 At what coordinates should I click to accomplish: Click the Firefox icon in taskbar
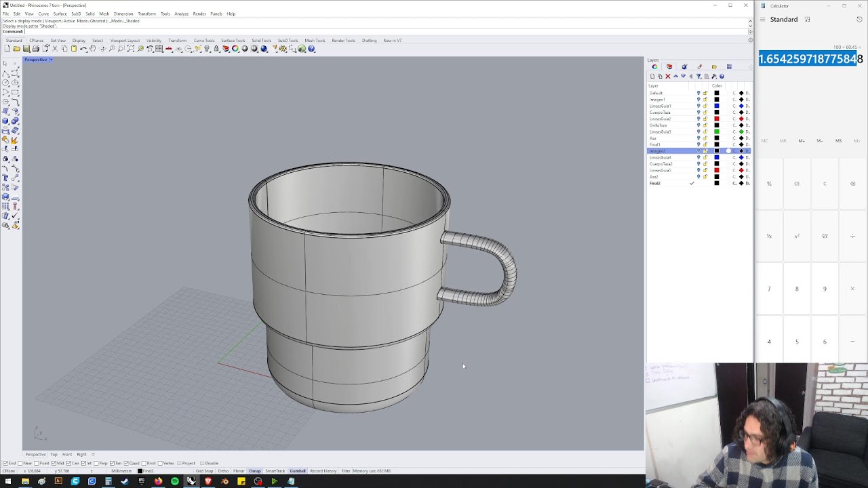(x=158, y=481)
